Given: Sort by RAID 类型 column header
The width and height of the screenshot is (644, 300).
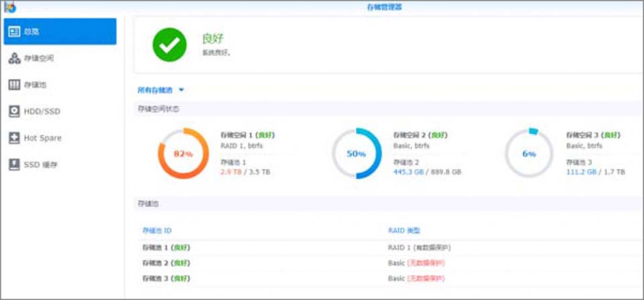Looking at the screenshot, I should (x=404, y=230).
